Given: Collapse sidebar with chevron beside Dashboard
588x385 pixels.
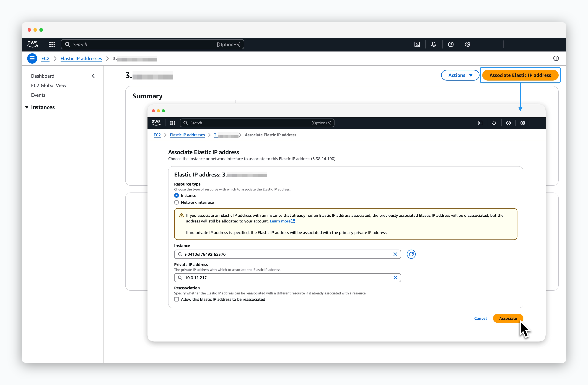Looking at the screenshot, I should pyautogui.click(x=93, y=76).
